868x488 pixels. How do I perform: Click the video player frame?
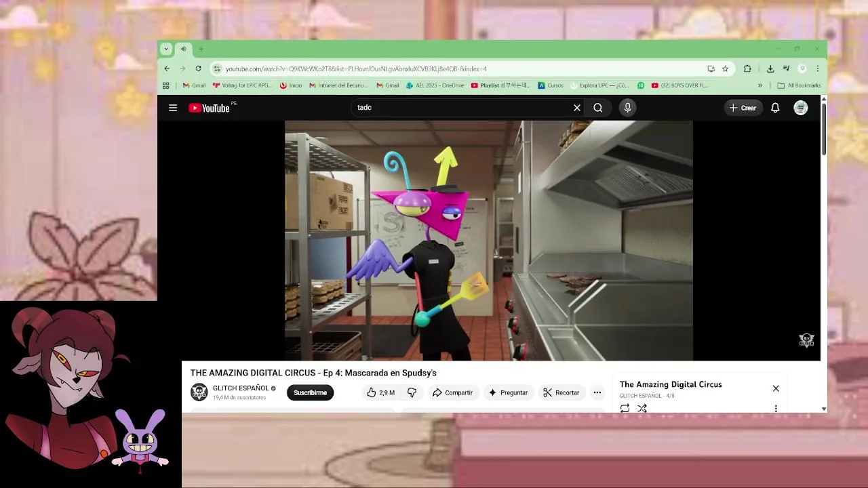(488, 241)
